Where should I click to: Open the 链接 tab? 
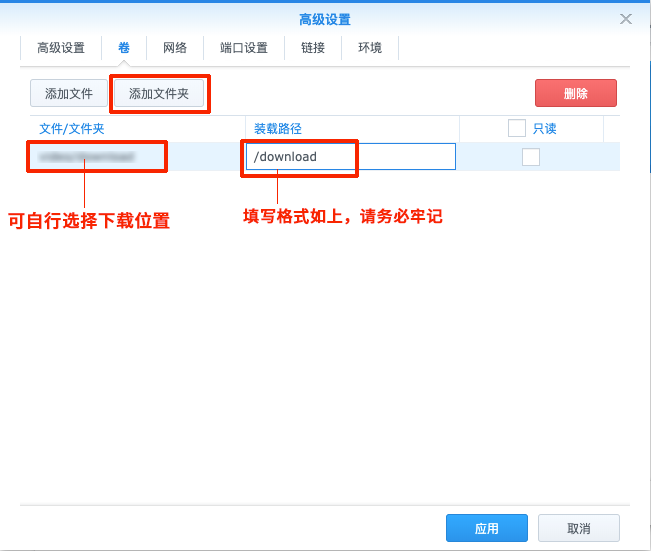pyautogui.click(x=313, y=48)
